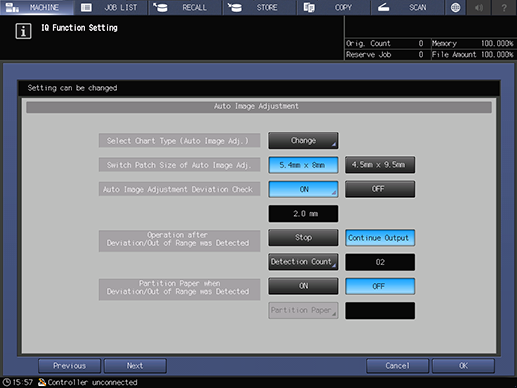
Task: Click the globe language icon
Action: pyautogui.click(x=455, y=7)
